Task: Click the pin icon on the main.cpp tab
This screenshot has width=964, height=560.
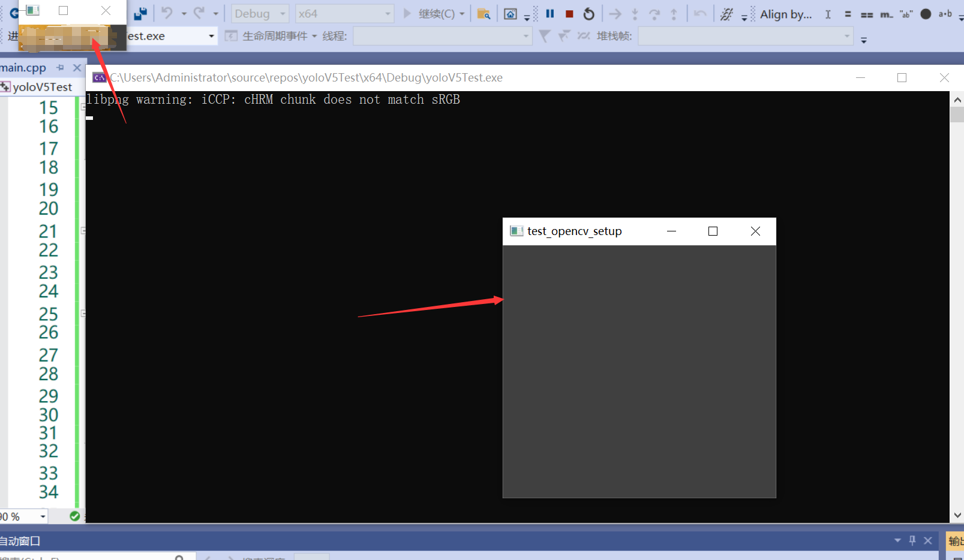Action: (60, 68)
